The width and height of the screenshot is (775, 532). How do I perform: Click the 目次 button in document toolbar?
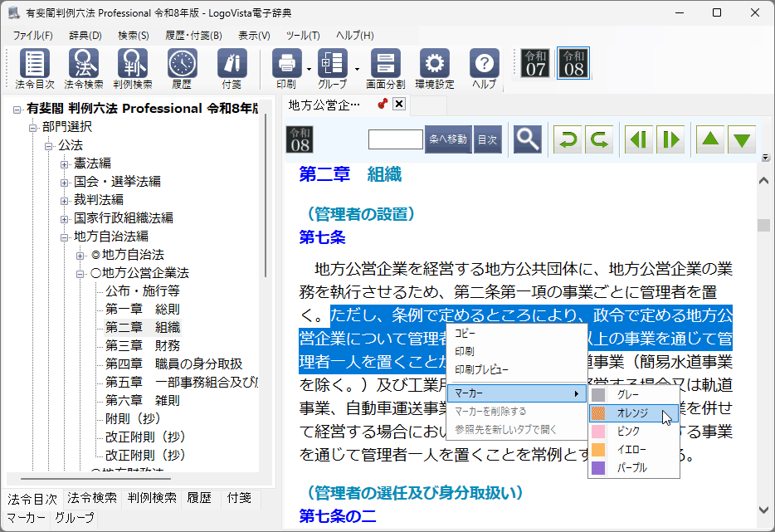488,139
